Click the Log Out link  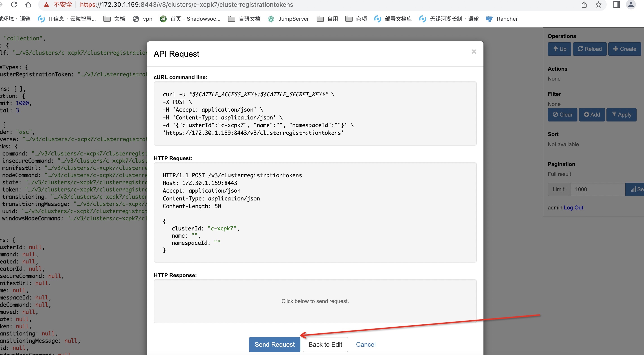573,207
